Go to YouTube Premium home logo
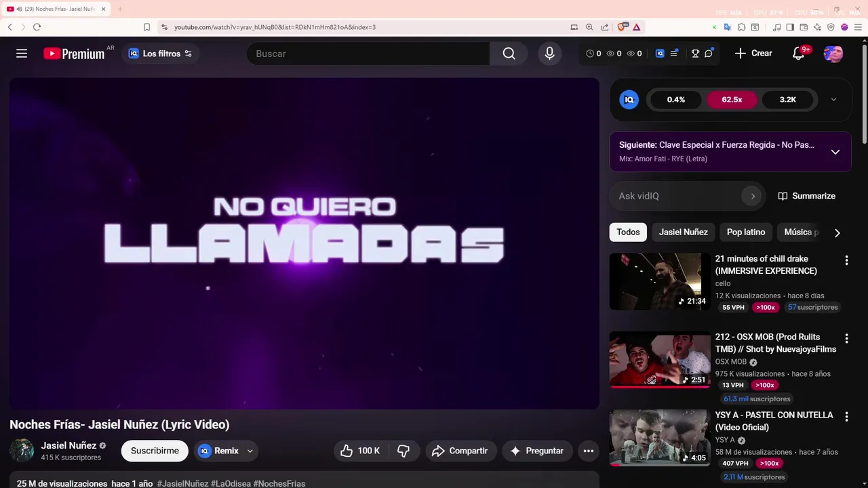Screen dimensions: 868x488 [74, 54]
